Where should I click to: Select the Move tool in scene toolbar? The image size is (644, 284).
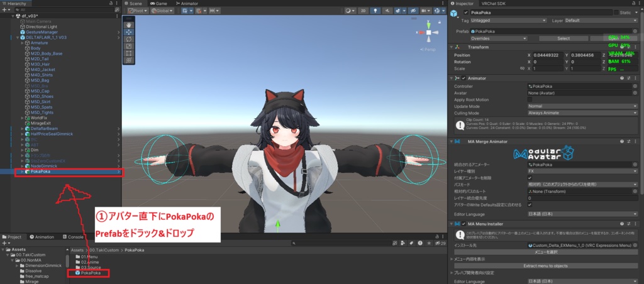tap(129, 32)
